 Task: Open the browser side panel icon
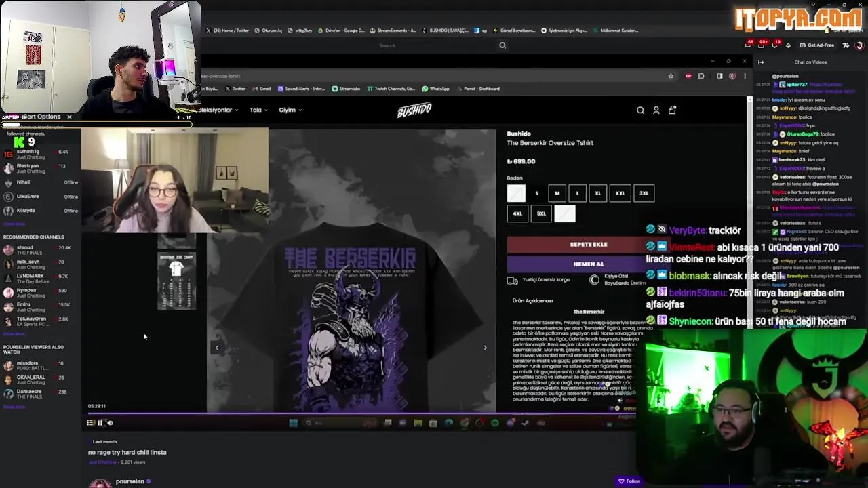pyautogui.click(x=719, y=76)
